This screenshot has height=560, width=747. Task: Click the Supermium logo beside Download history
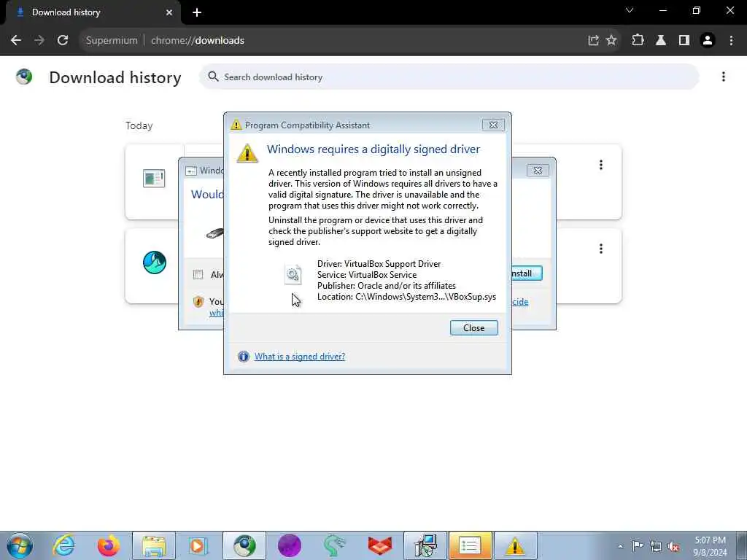pos(24,77)
